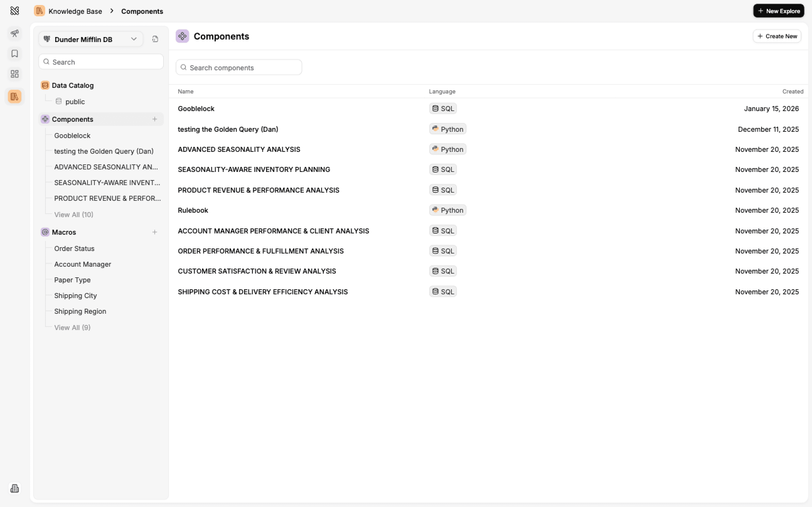Screen dimensions: 812x507
Task: Open the Explore telescope icon in sidebar
Action: pos(14,34)
